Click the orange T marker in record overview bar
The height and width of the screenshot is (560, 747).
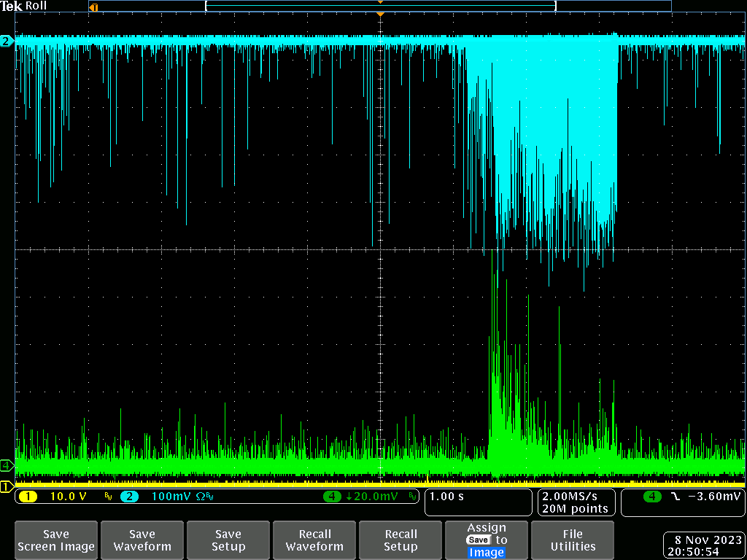[x=93, y=7]
